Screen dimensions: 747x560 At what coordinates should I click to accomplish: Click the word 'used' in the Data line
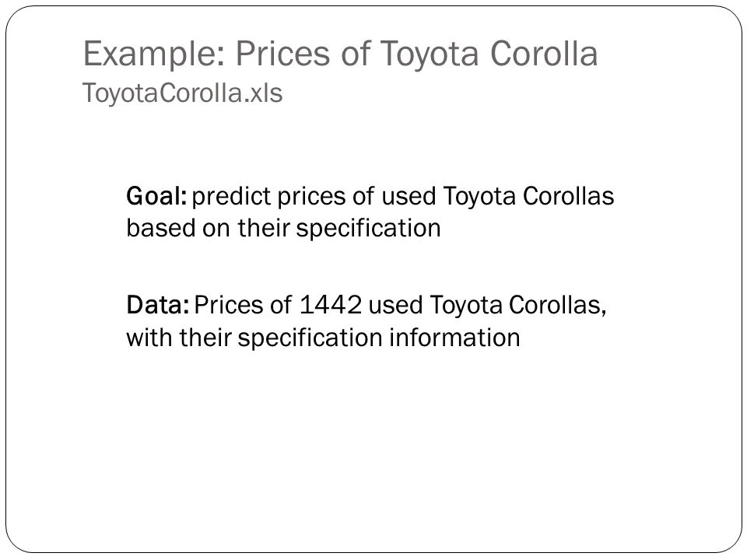395,305
